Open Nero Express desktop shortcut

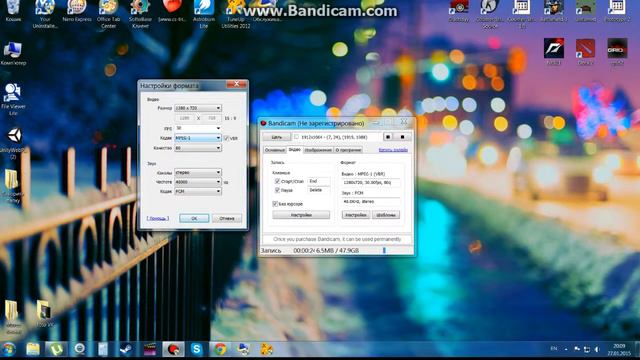click(77, 10)
